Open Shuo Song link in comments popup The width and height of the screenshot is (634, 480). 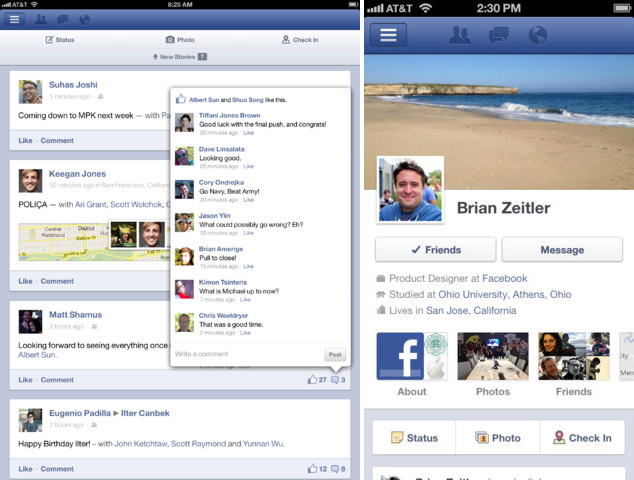coord(247,99)
